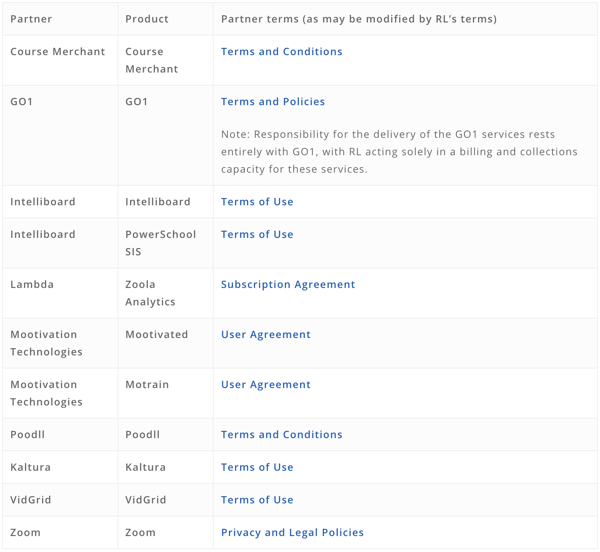600x552 pixels.
Task: Open VidGrid Terms of Use link
Action: [257, 500]
